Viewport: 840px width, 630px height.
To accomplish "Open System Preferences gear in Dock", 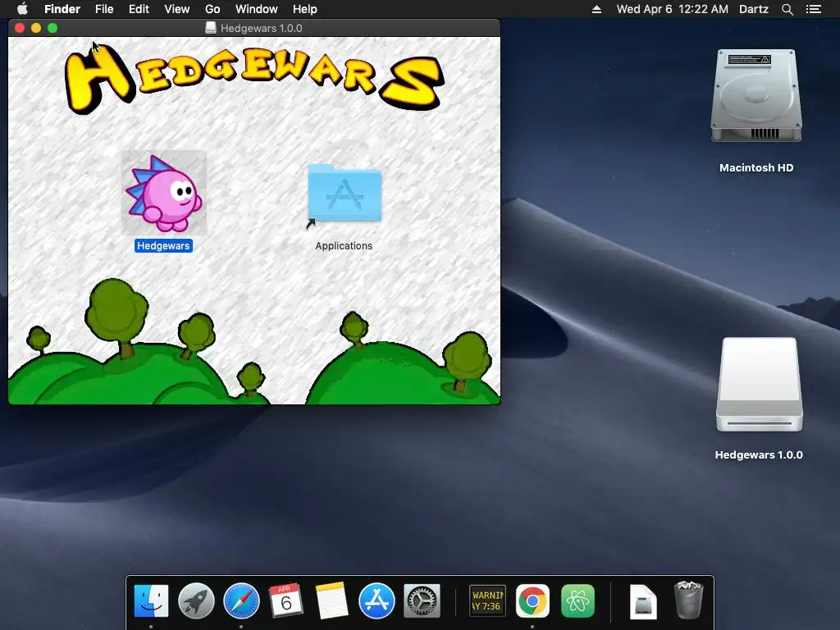I will 422,601.
